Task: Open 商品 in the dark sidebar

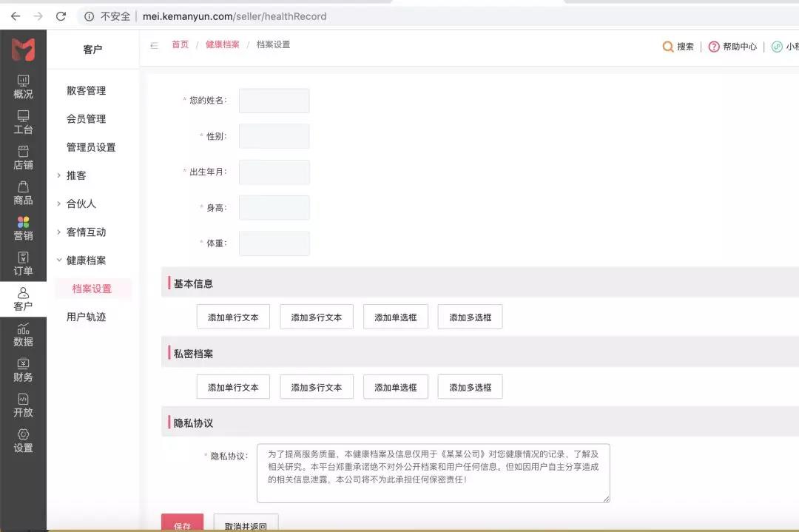Action: (x=23, y=193)
